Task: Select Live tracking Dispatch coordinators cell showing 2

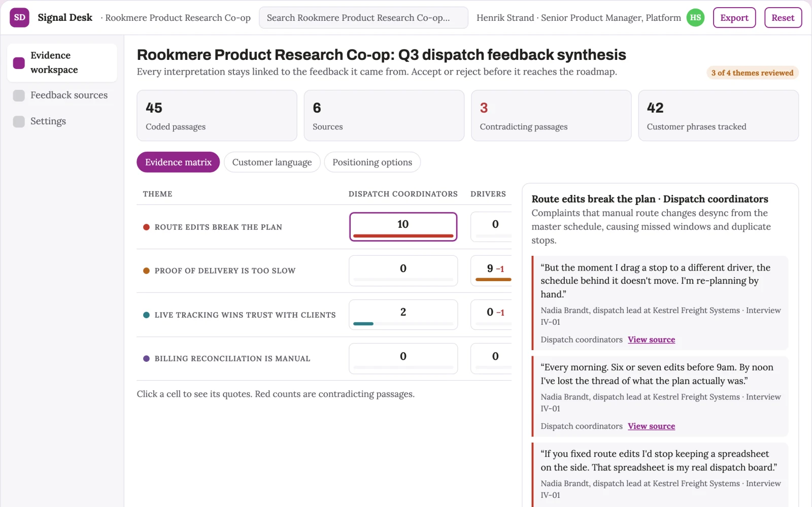Action: click(x=403, y=315)
